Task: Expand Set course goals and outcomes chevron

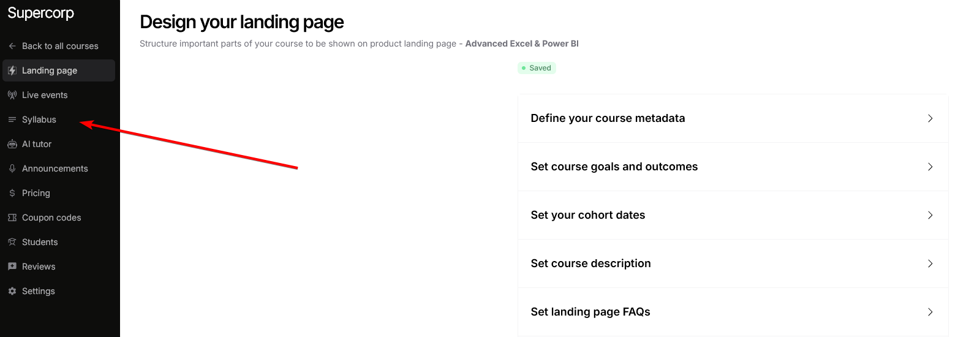Action: click(930, 167)
